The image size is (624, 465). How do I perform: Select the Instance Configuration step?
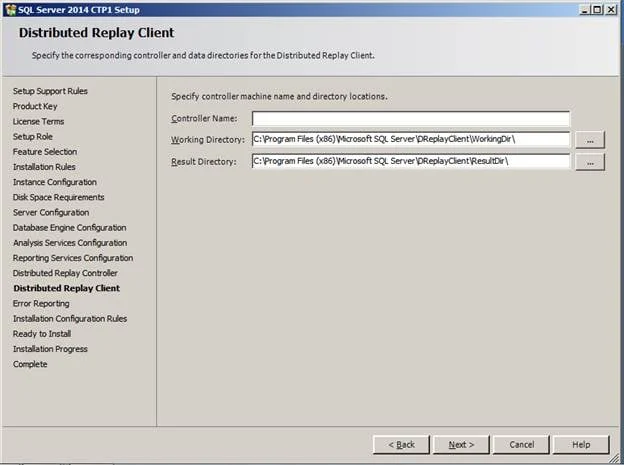click(x=55, y=182)
